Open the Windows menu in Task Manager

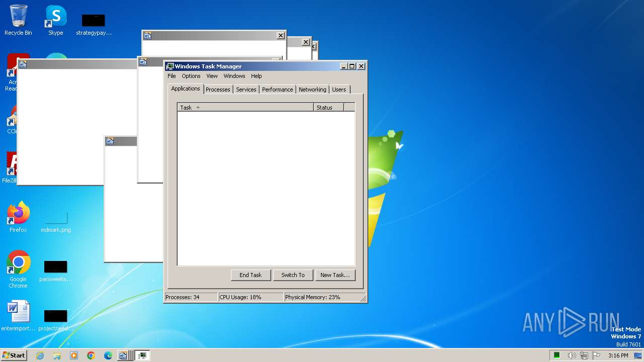(234, 76)
